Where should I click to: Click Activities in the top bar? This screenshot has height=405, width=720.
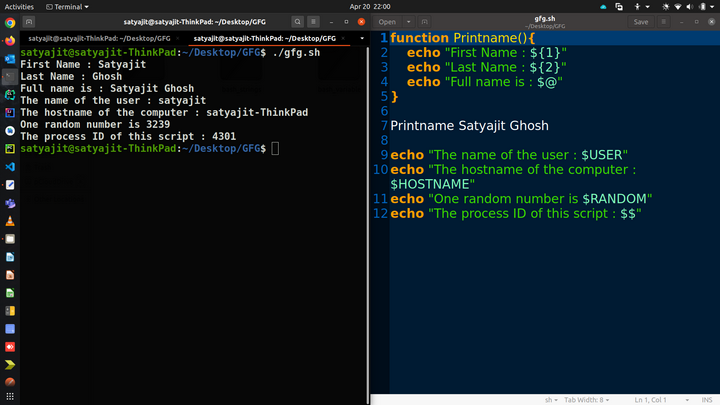tap(19, 6)
